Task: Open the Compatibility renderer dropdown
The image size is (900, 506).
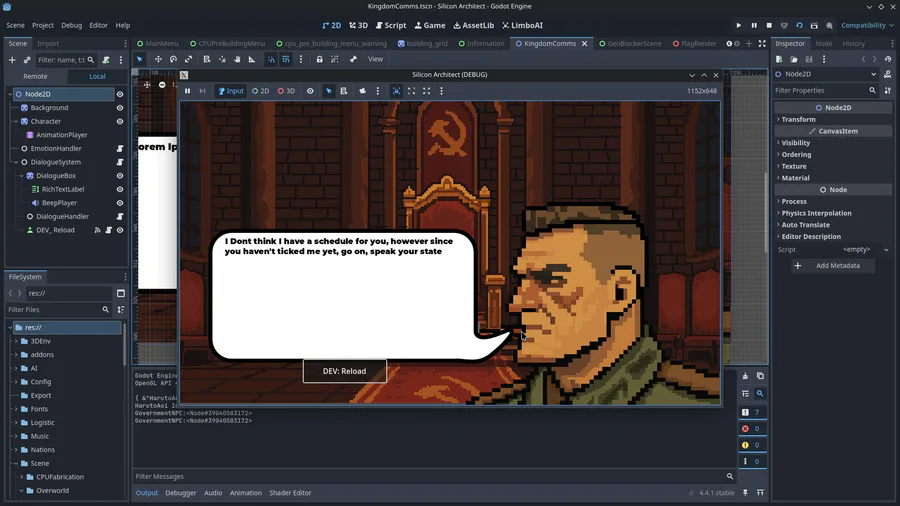Action: [x=867, y=25]
